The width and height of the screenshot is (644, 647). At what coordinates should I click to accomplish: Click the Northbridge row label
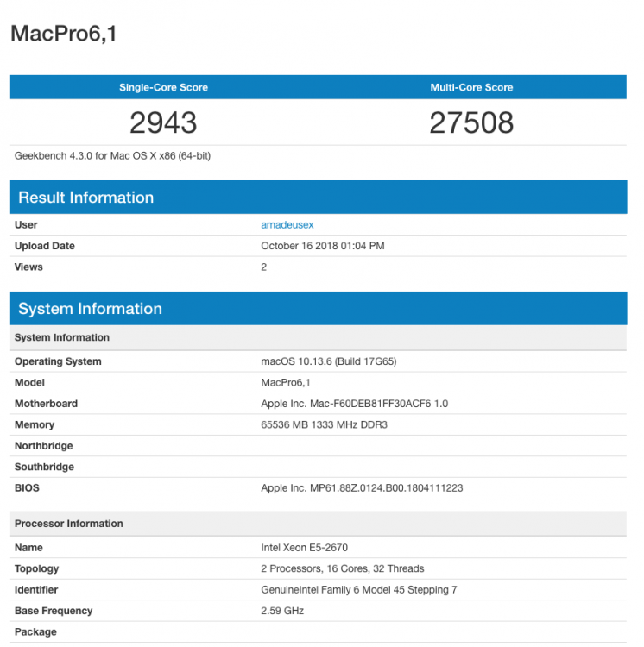coord(43,446)
